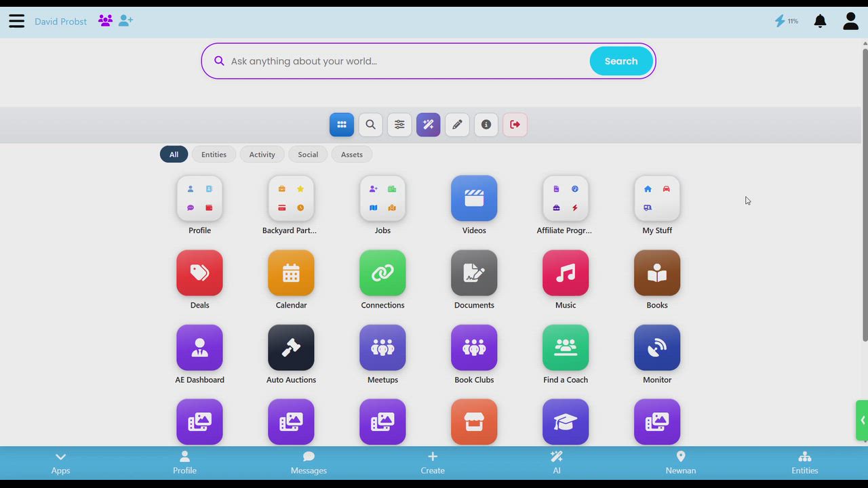The height and width of the screenshot is (488, 868).
Task: Select the Social filter tab
Action: (x=308, y=155)
